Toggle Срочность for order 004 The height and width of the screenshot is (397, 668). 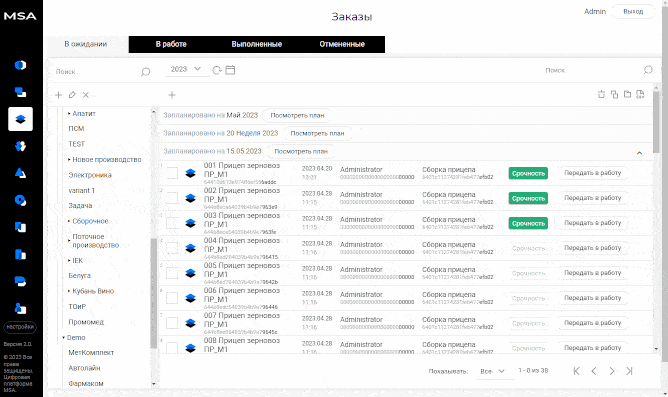[x=528, y=248]
